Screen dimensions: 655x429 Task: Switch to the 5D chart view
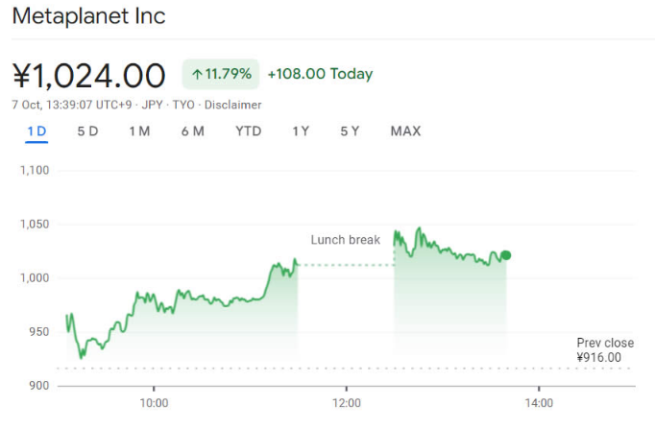coord(88,131)
